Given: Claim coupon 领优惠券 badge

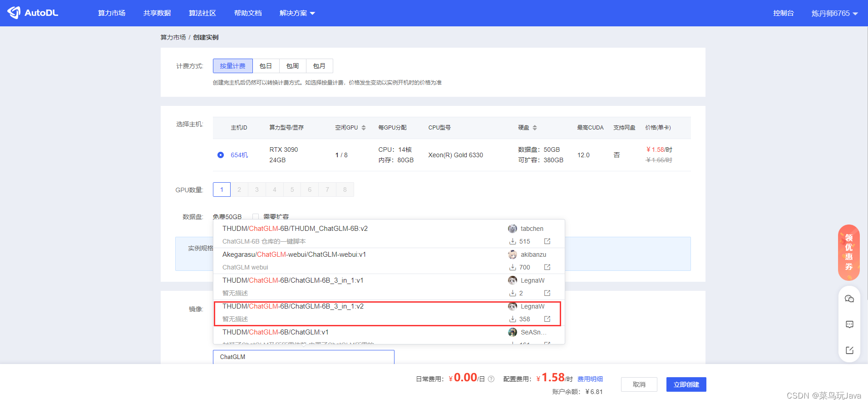Looking at the screenshot, I should [x=849, y=253].
